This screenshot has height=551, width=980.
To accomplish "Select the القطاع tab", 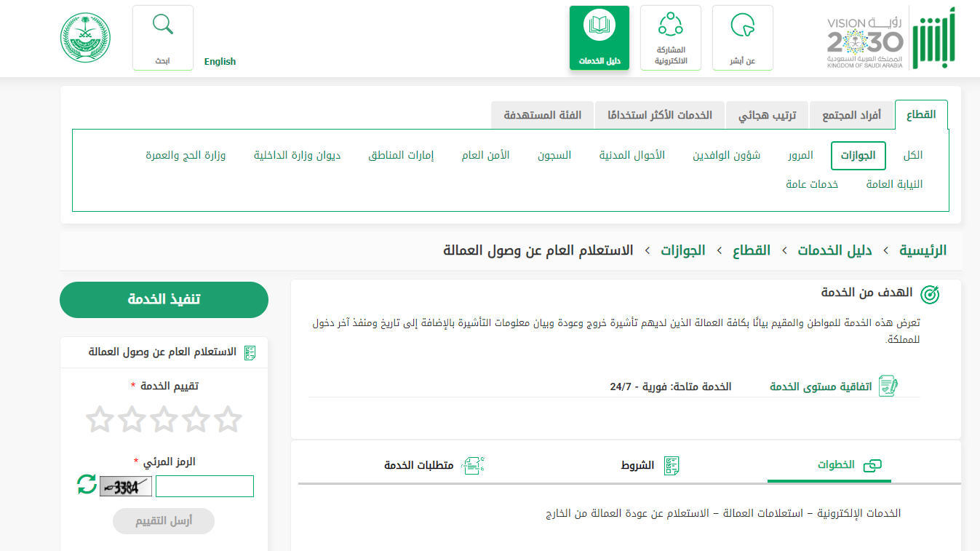I will [x=921, y=115].
